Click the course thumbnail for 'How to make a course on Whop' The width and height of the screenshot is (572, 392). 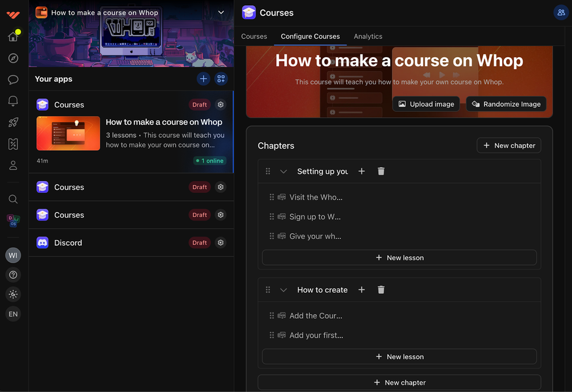(x=68, y=133)
